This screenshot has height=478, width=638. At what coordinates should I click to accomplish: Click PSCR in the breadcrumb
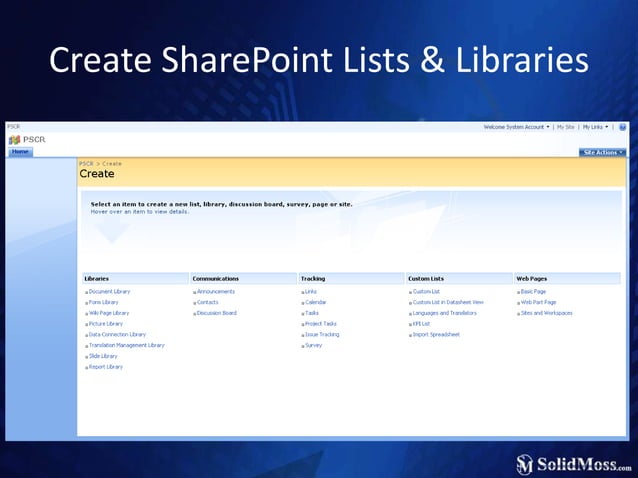(86, 163)
